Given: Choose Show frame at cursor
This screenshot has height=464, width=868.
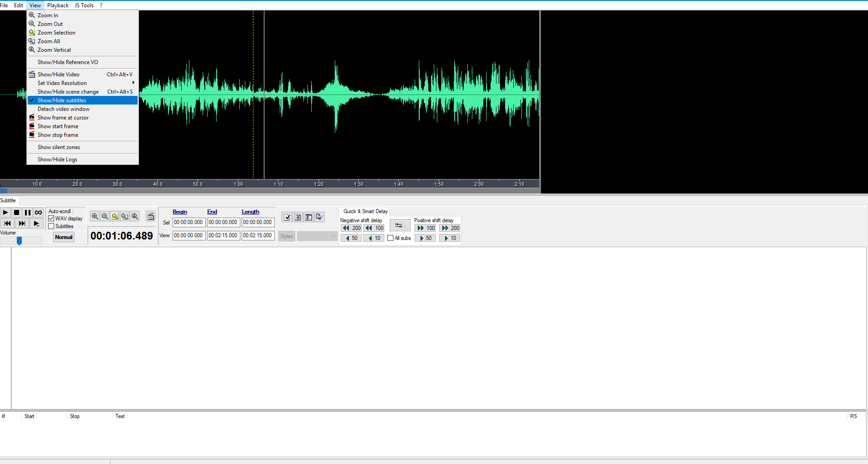Looking at the screenshot, I should tap(83, 118).
